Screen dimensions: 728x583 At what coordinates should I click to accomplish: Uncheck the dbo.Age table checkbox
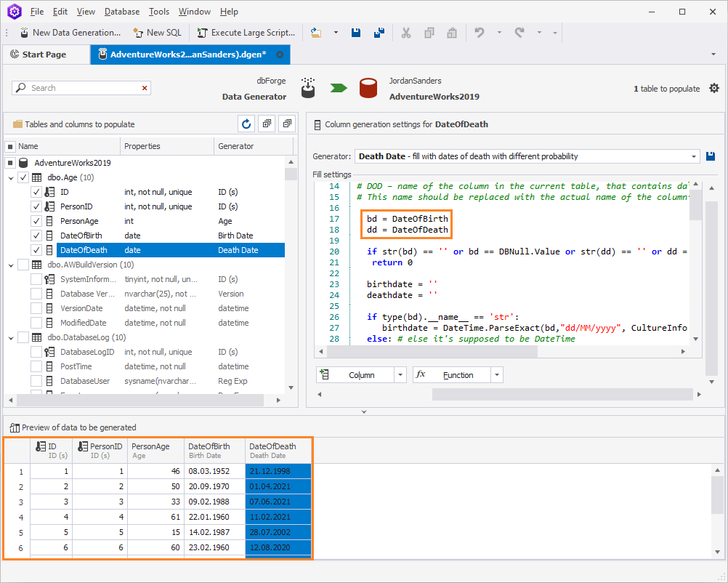point(23,177)
